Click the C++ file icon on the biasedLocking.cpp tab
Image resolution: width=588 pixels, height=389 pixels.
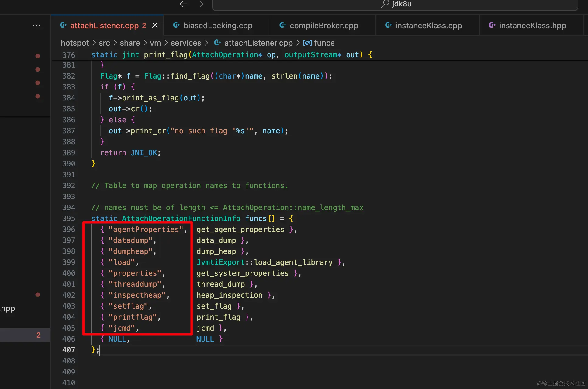click(x=176, y=25)
